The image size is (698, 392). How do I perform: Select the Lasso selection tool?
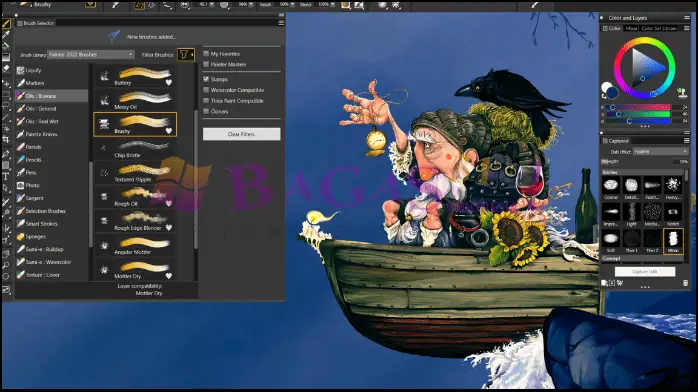6,106
